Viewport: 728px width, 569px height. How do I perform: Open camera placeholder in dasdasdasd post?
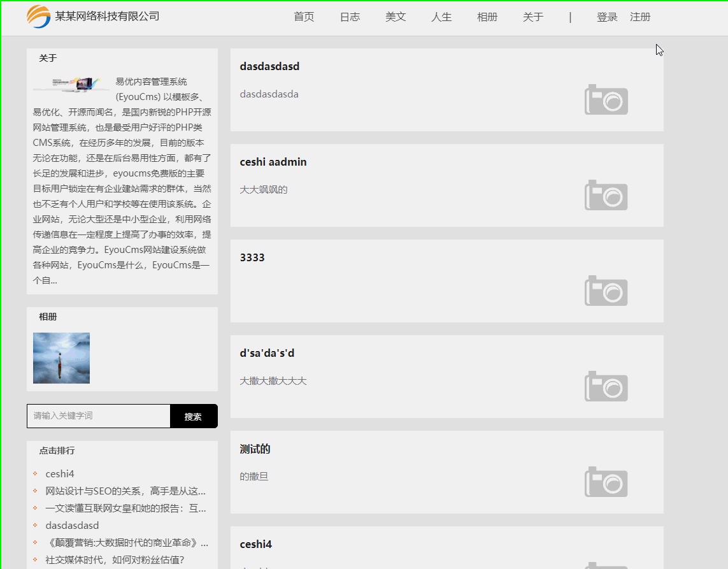(x=606, y=99)
